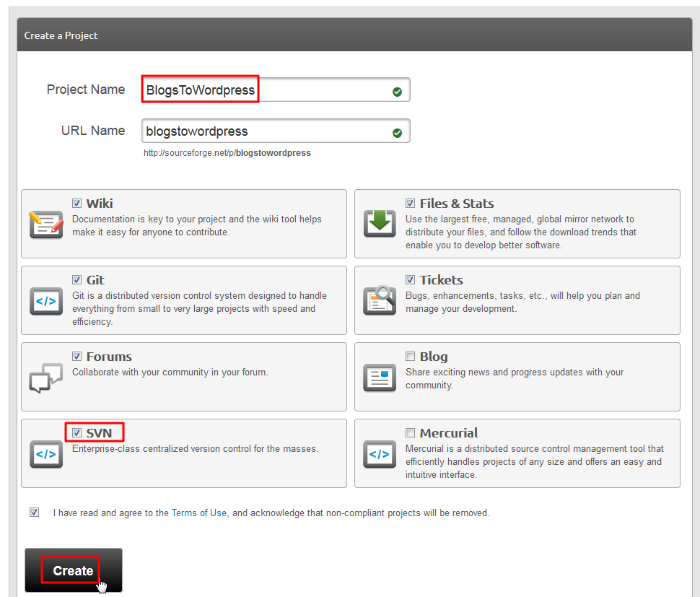The height and width of the screenshot is (597, 700).
Task: Toggle the Forums checkbox
Action: point(76,356)
